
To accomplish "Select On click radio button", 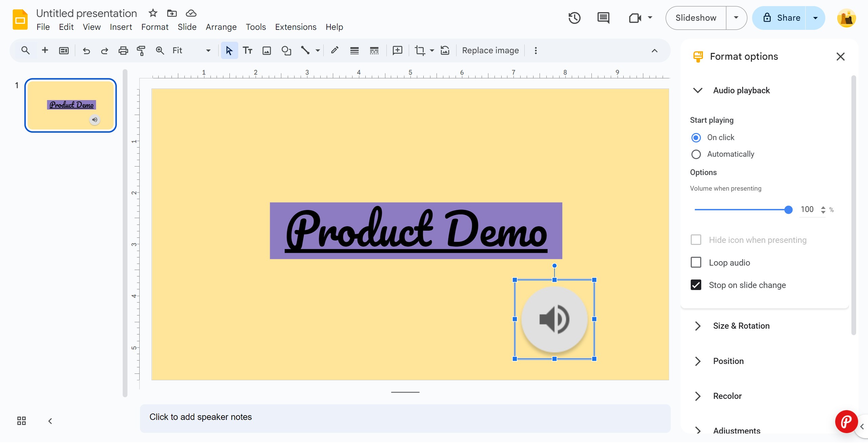I will [x=696, y=138].
